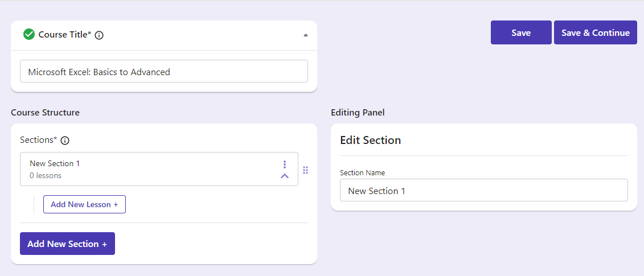Image resolution: width=644 pixels, height=276 pixels.
Task: Click the Editing Panel heading
Action: tap(358, 113)
